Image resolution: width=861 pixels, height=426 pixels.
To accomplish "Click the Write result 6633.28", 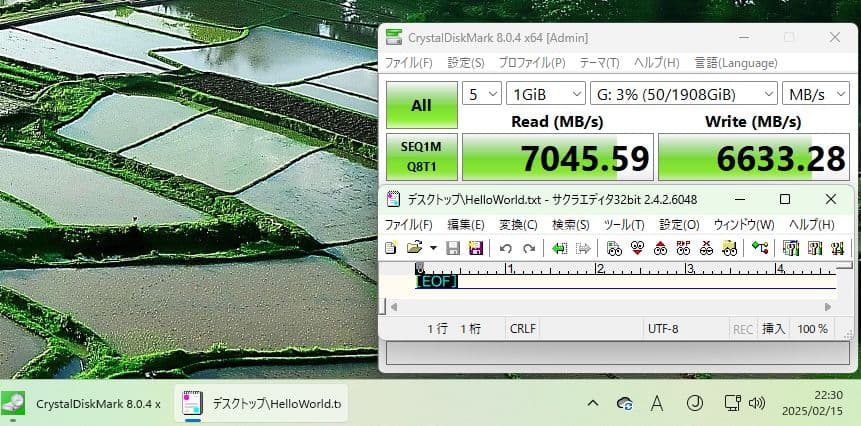I will (754, 157).
